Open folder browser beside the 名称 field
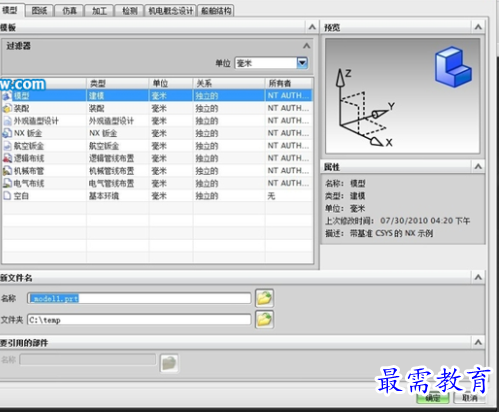Viewport: 499px width, 412px height. point(264,298)
